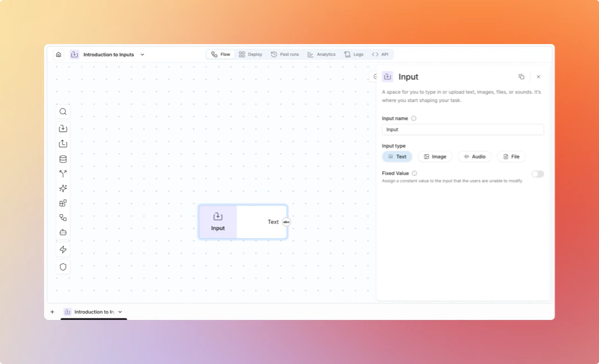Open the API tab
599x364 pixels.
[x=380, y=55]
